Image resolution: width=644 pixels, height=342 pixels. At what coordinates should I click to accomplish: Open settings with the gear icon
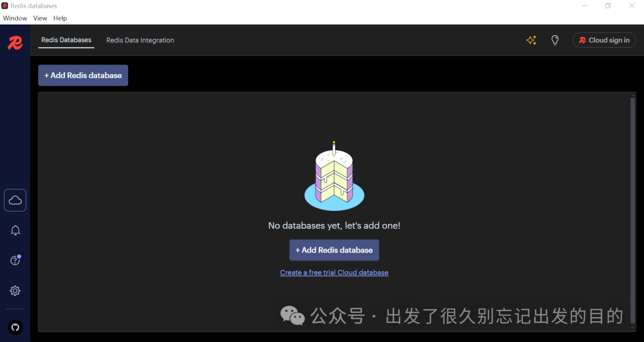(x=15, y=291)
